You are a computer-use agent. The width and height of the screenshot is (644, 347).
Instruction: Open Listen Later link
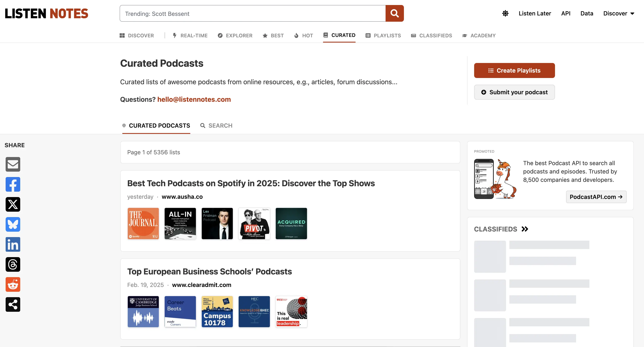click(535, 14)
